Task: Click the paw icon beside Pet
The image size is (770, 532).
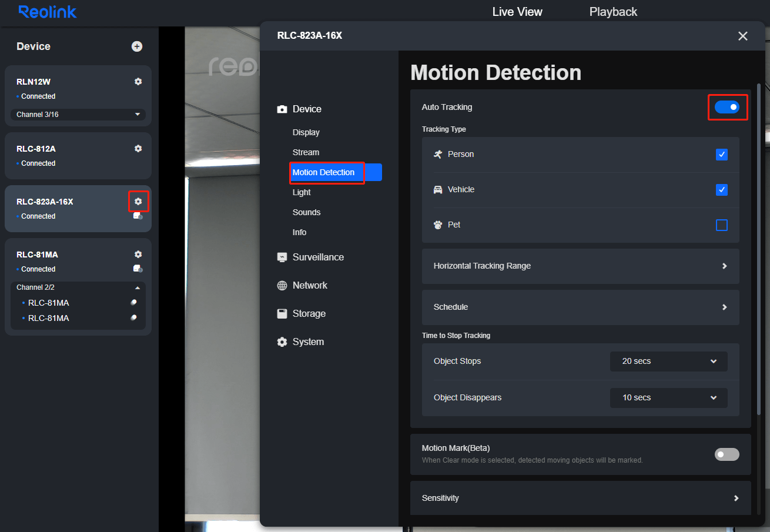Action: pyautogui.click(x=438, y=225)
